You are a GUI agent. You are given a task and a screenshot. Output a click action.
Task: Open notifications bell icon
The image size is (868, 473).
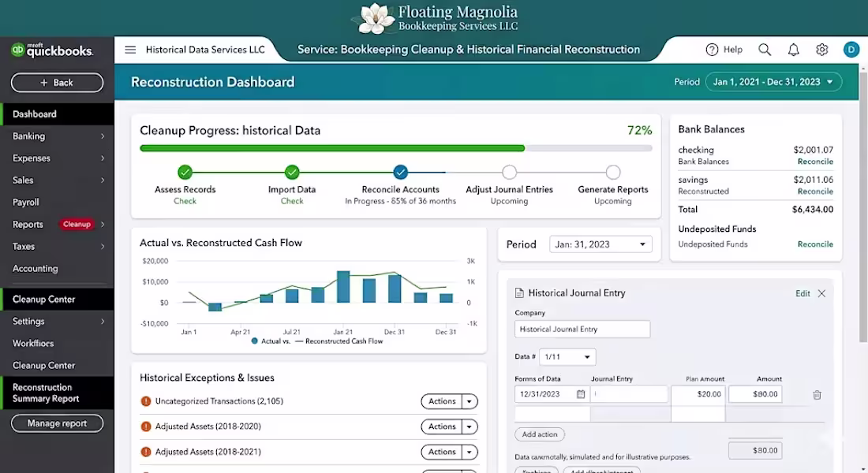(x=793, y=50)
